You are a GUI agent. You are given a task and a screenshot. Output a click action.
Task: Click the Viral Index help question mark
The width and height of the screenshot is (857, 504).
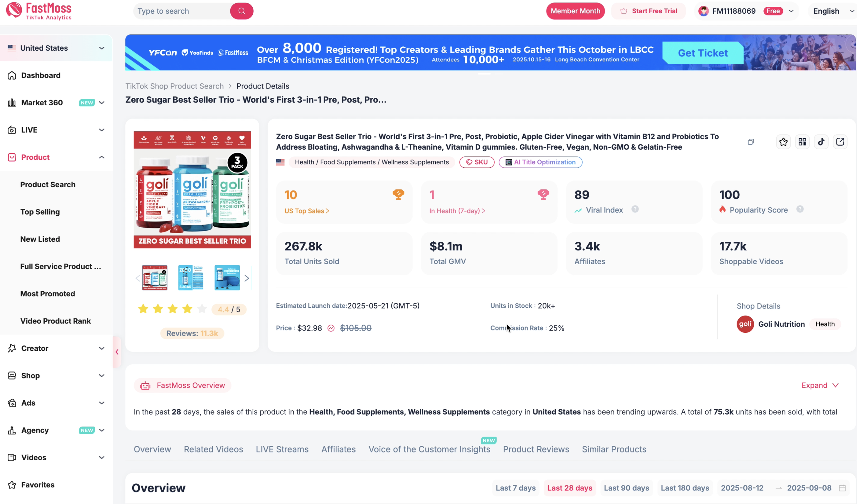(634, 209)
